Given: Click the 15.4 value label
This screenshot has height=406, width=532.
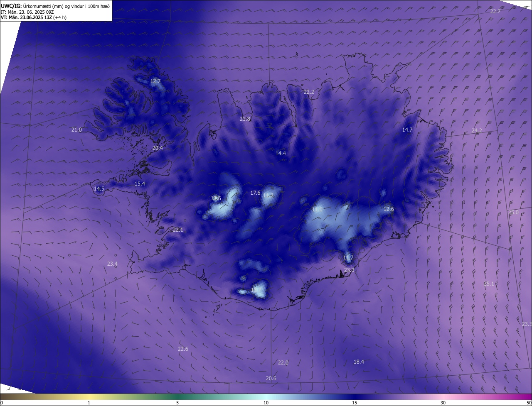Looking at the screenshot, I should 140,183.
